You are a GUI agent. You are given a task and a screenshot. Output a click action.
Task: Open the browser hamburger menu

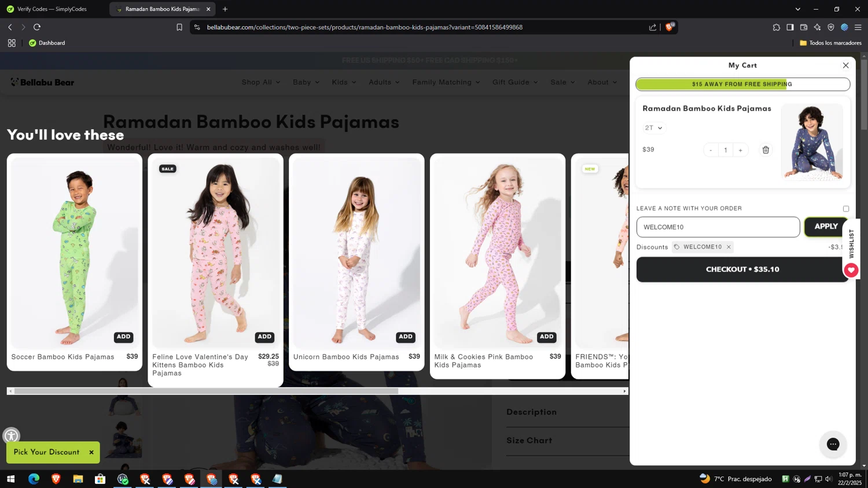[x=858, y=27]
